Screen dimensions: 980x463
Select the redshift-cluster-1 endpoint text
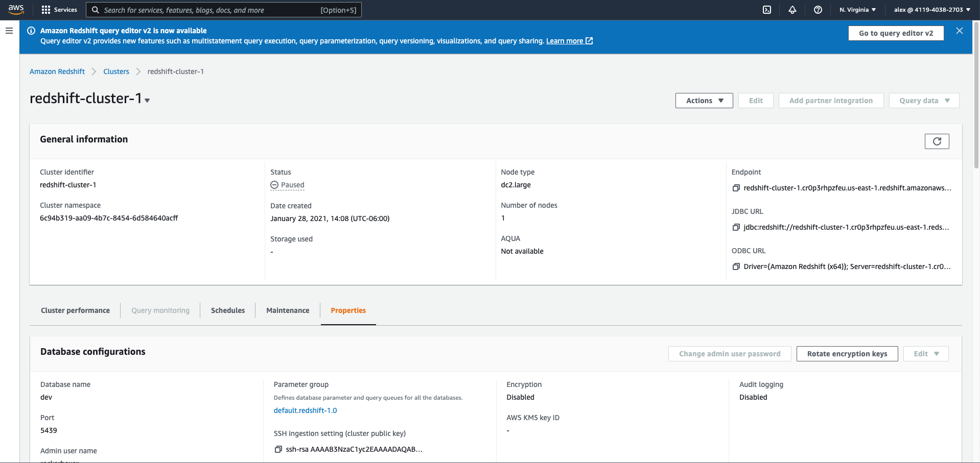pyautogui.click(x=848, y=188)
